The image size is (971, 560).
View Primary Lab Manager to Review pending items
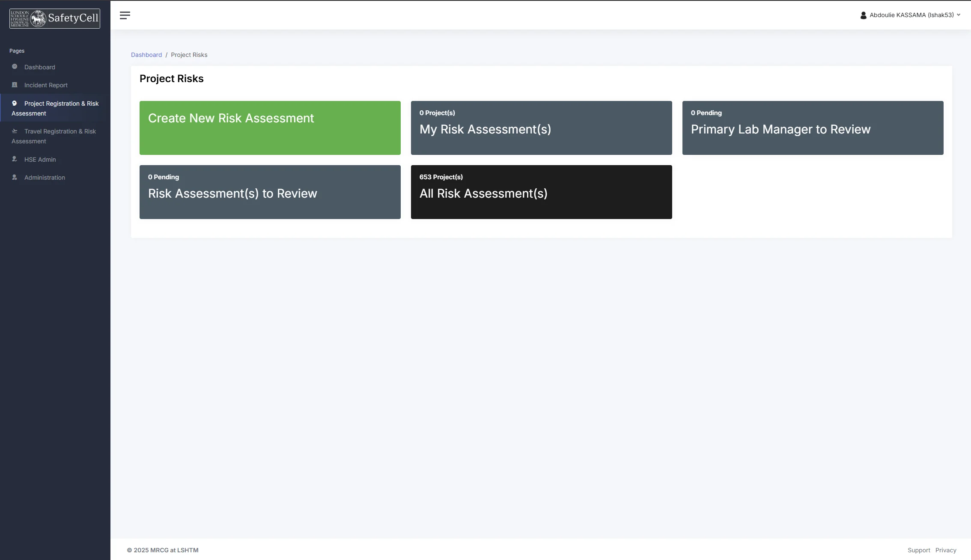point(813,128)
